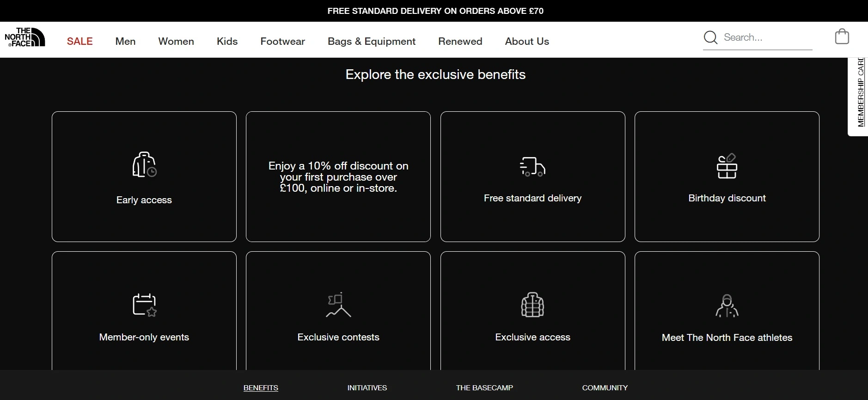The image size is (868, 400).
Task: Open the Men menu
Action: click(125, 42)
